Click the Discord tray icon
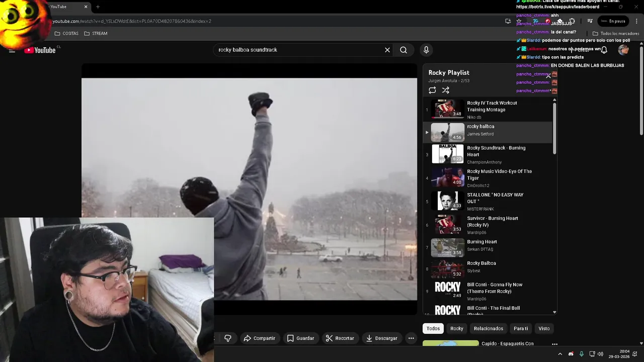Screen dimensions: 644x362 [x=571, y=354]
